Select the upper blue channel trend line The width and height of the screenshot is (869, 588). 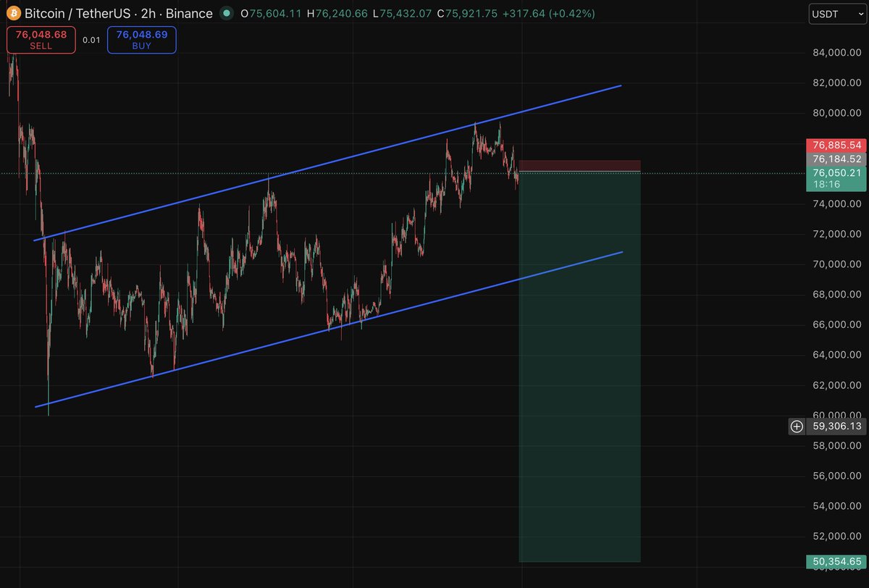[x=326, y=163]
